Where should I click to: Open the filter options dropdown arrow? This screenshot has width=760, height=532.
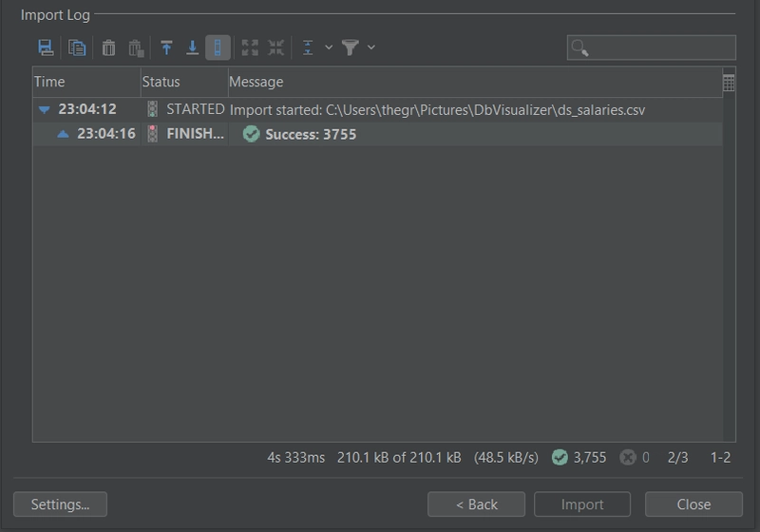tap(371, 47)
